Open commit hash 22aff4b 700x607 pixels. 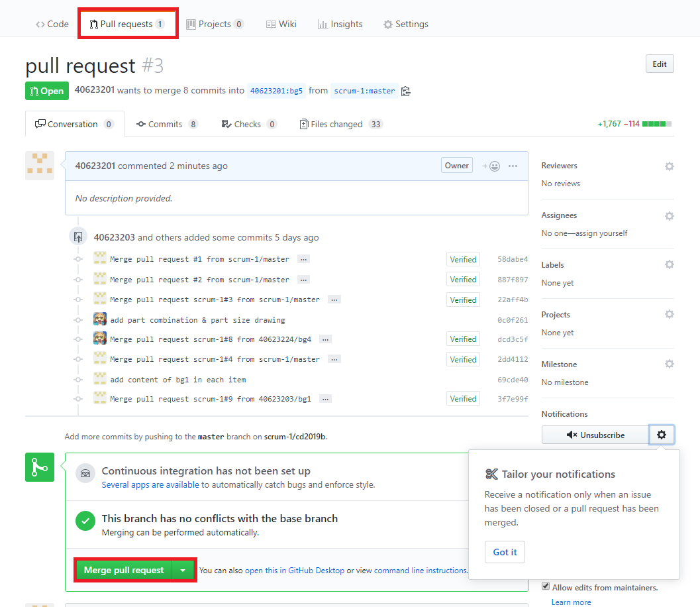(x=513, y=300)
